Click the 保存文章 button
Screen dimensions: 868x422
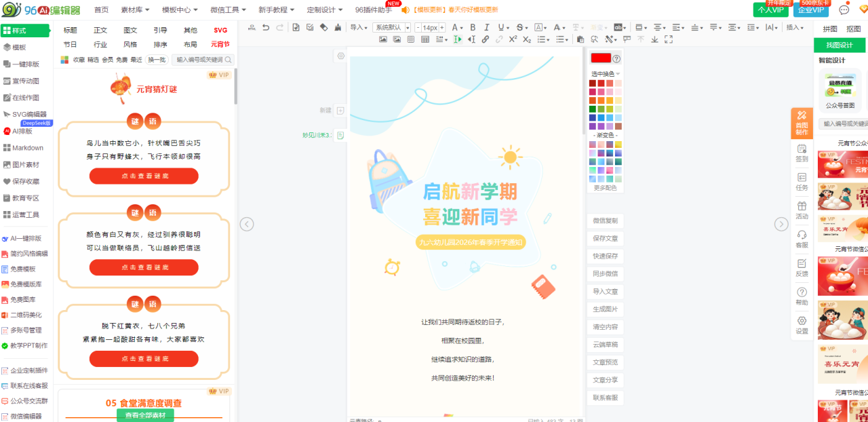tap(605, 238)
